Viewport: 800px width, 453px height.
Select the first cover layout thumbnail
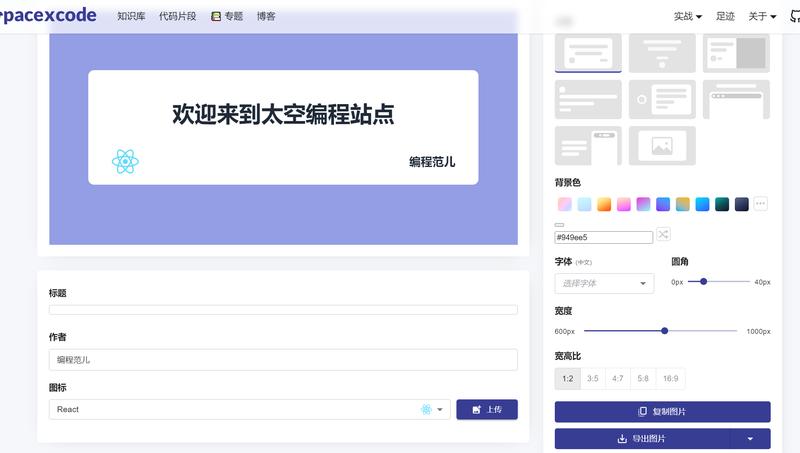click(x=588, y=53)
